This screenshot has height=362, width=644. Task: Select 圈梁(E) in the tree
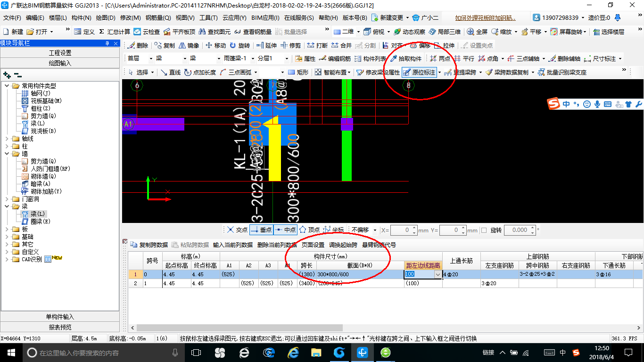tap(36, 221)
